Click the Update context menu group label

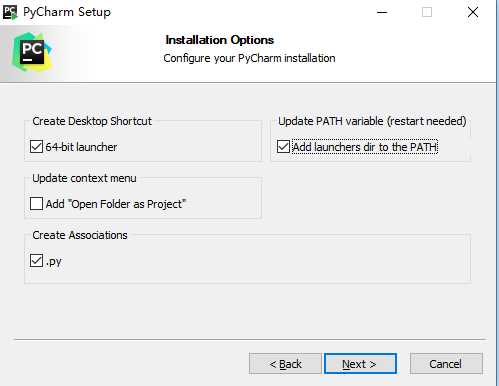84,178
